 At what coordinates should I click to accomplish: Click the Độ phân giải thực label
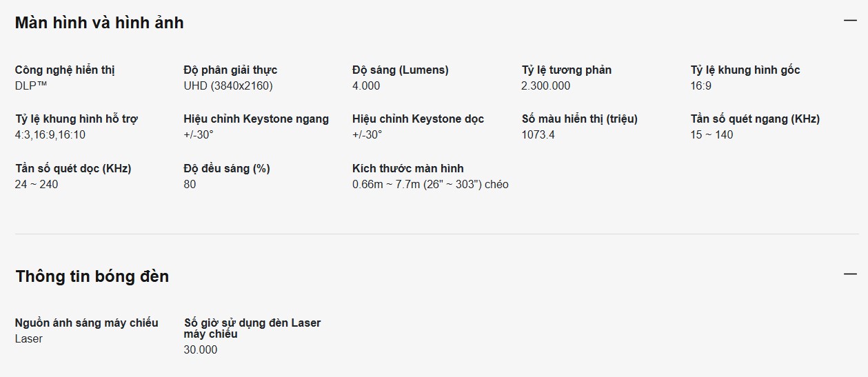(230, 70)
